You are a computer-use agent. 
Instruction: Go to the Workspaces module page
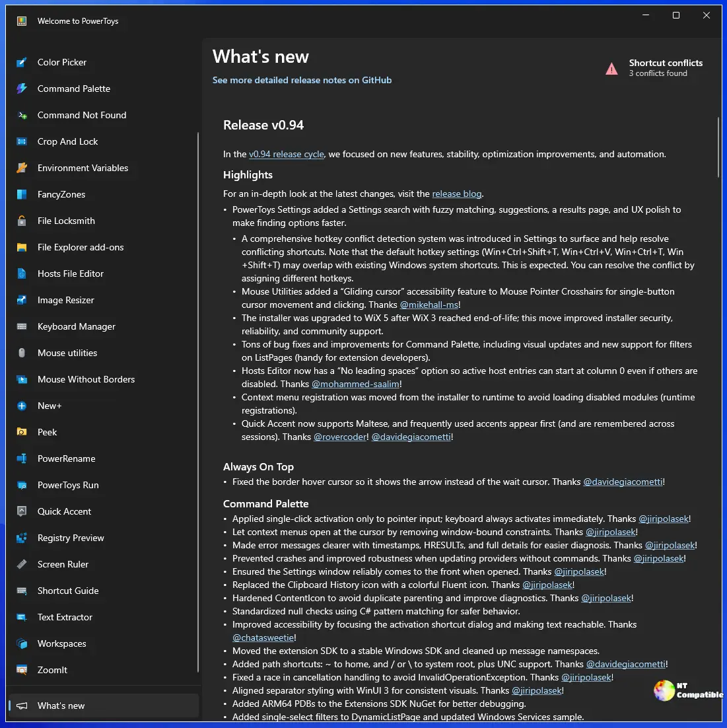click(x=61, y=643)
